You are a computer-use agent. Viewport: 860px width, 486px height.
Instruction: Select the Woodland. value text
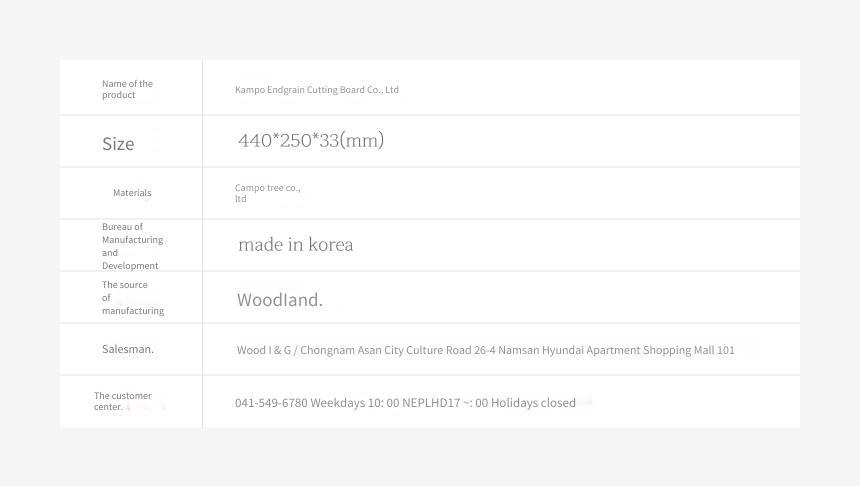point(280,299)
